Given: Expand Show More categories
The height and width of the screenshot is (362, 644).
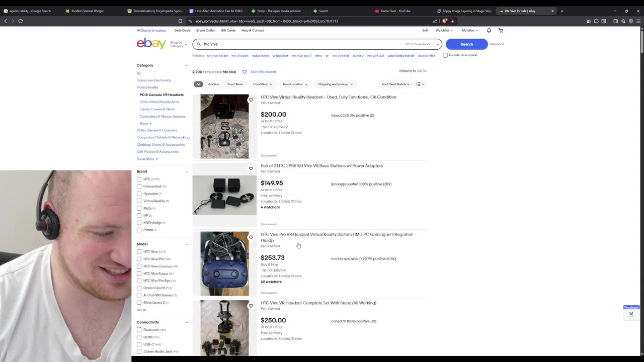Looking at the screenshot, I should tap(147, 159).
